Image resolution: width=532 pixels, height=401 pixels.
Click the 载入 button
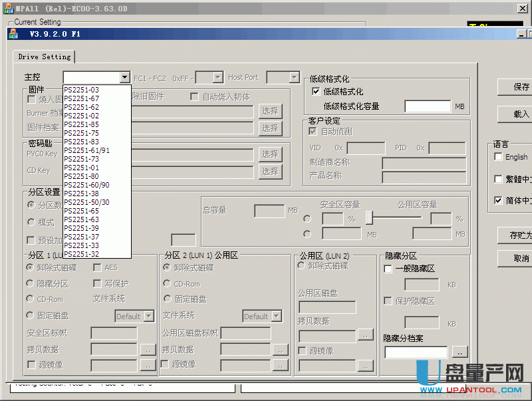coord(519,114)
